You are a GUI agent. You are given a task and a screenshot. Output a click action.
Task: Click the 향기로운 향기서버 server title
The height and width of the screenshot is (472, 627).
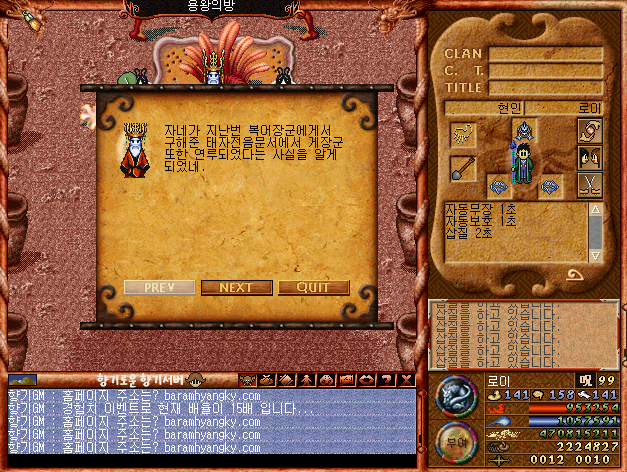(140, 380)
